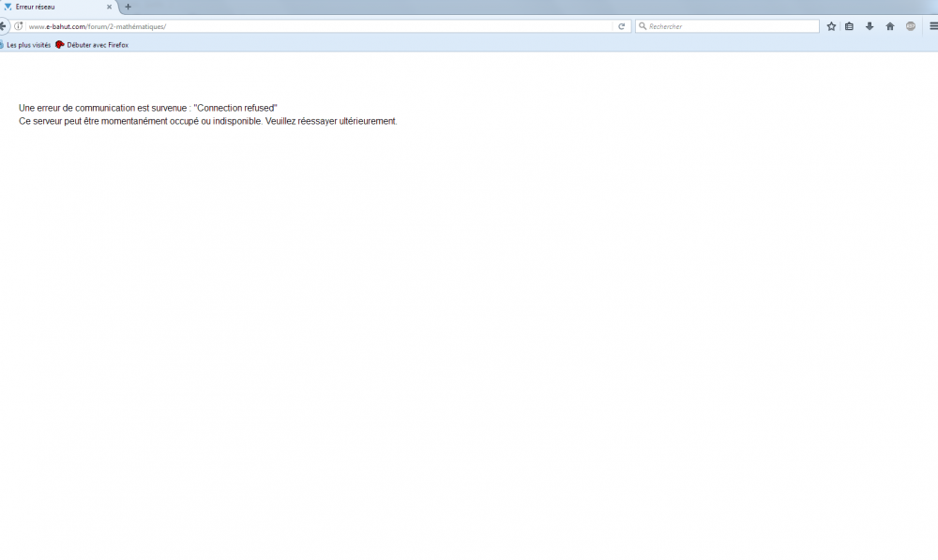Close the 'Erreur réseau' tab
Image resolution: width=938 pixels, height=560 pixels.
click(x=110, y=7)
